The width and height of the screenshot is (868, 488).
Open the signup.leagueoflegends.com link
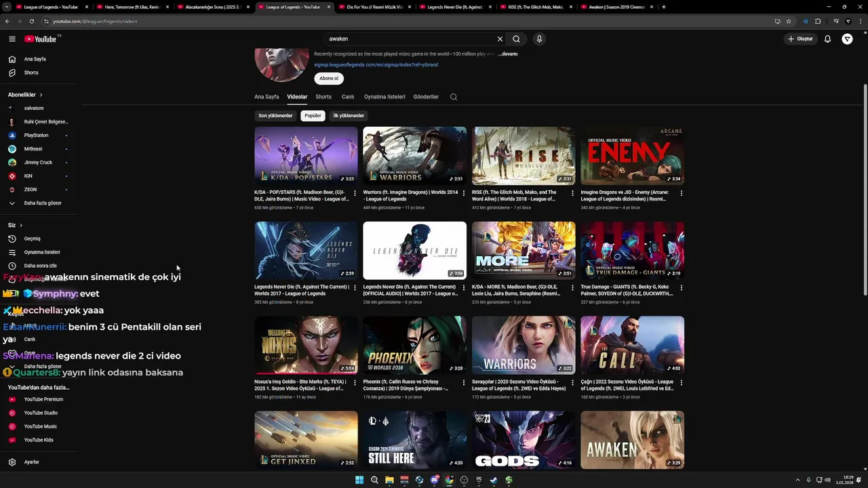click(376, 64)
